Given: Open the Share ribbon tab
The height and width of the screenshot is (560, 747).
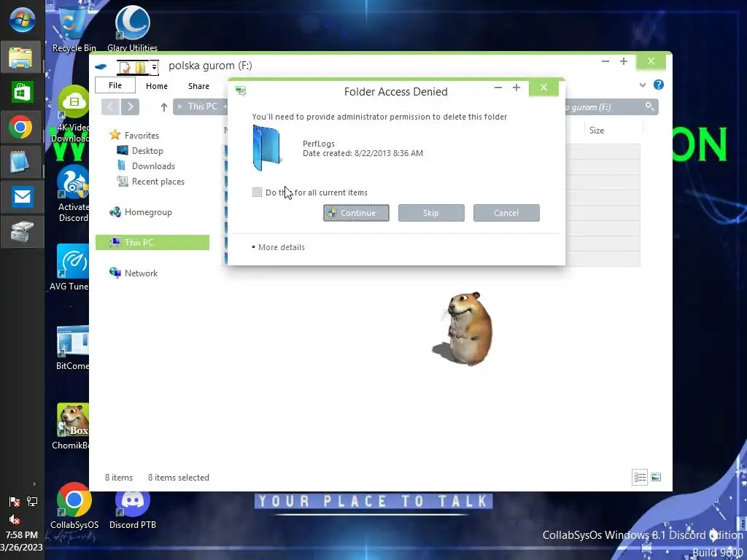Looking at the screenshot, I should point(198,86).
